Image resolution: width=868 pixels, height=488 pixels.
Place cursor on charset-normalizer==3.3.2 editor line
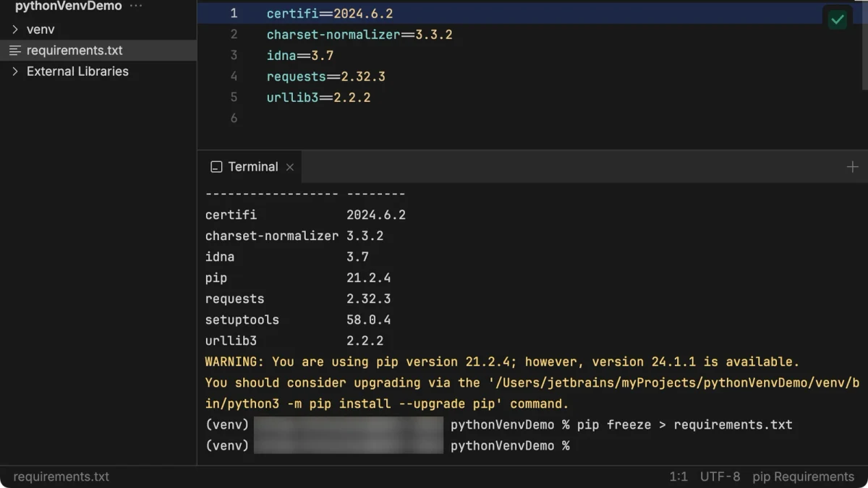pyautogui.click(x=359, y=35)
